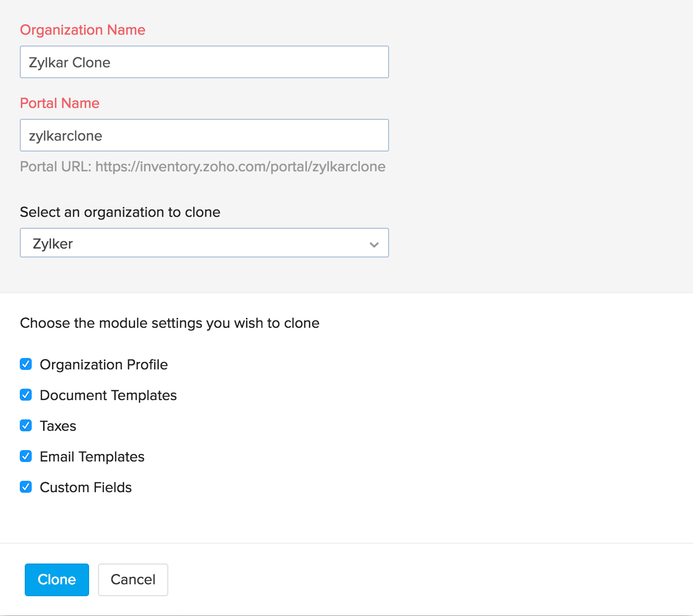Screen dimensions: 693x616
Task: Click the red Portal Name heading
Action: [x=59, y=103]
